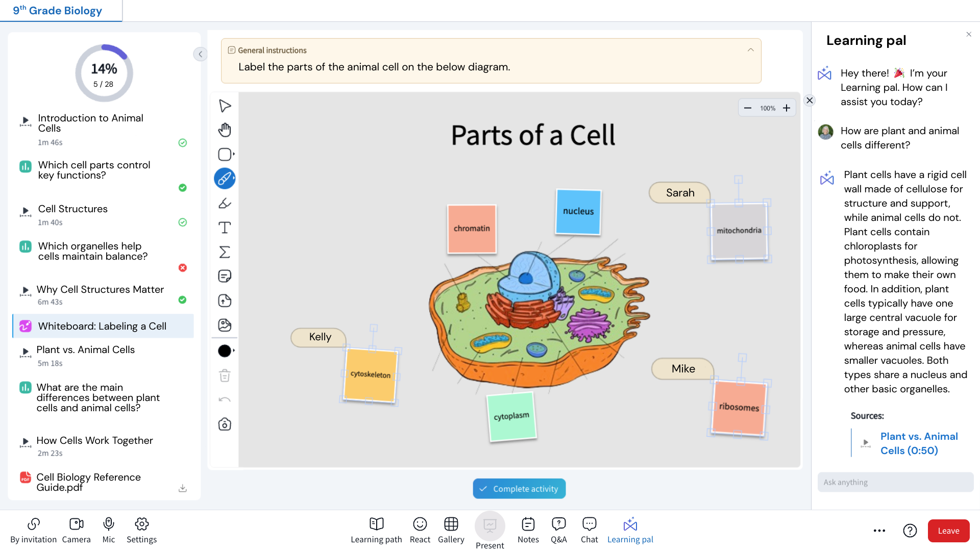Click the insert image tool
The image size is (980, 551).
(x=225, y=325)
